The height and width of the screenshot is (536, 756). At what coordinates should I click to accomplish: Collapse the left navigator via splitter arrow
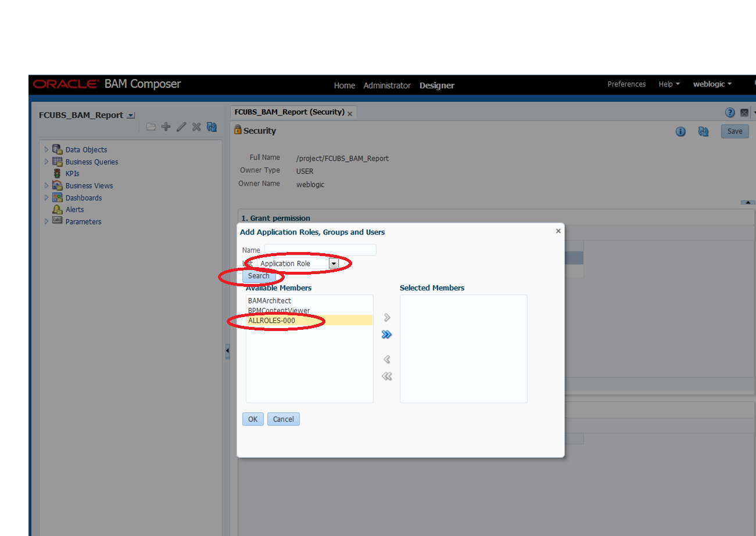(x=227, y=351)
